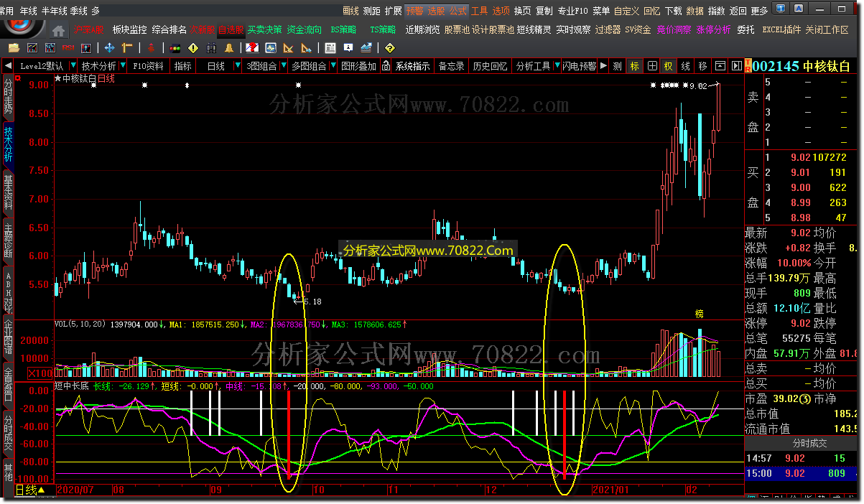The image size is (864, 504).
Task: Click the 榜 marker on volume chart
Action: click(699, 314)
